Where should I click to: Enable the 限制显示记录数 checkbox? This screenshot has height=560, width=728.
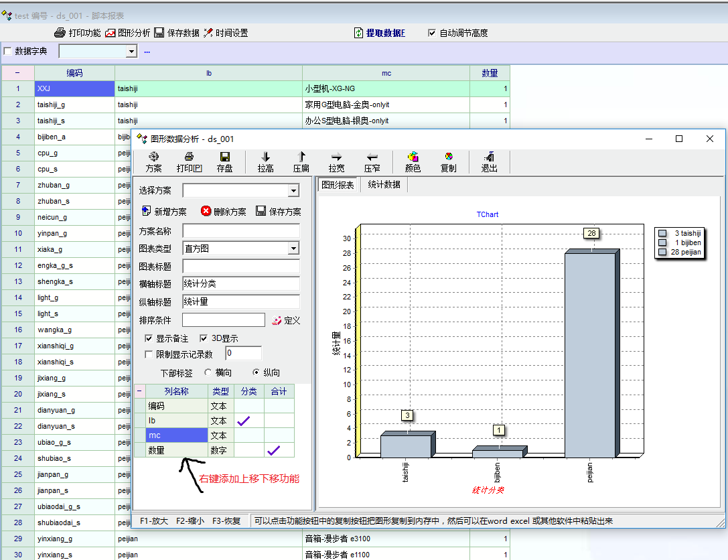click(x=149, y=354)
